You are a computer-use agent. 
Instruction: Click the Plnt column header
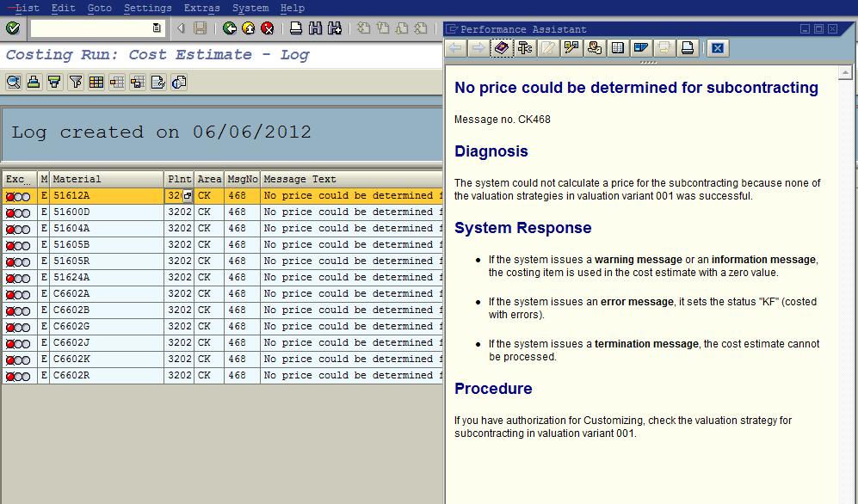(x=180, y=179)
